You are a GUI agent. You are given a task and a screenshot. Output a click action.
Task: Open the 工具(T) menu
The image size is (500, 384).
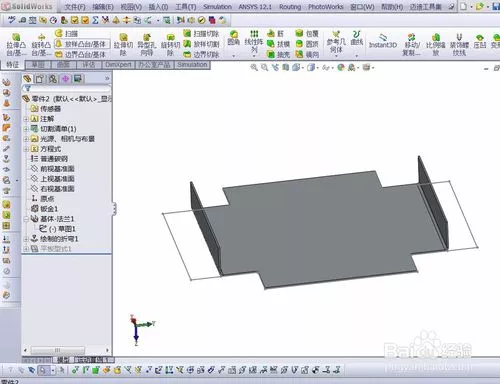(186, 7)
